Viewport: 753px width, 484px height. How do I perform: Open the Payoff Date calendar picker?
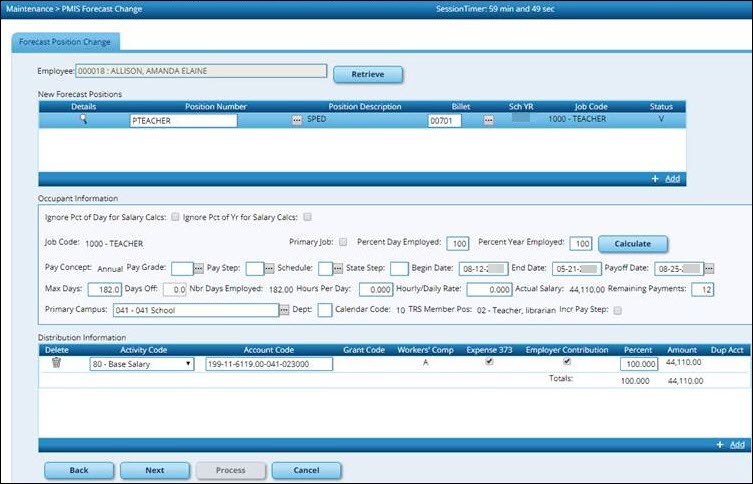[709, 268]
